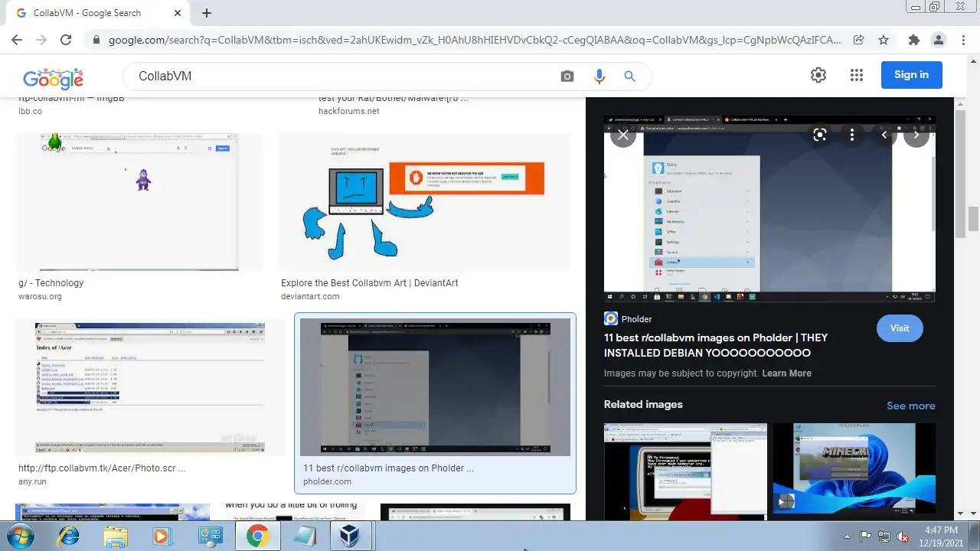Open VirtualBox from the taskbar
This screenshot has width=980, height=551.
(351, 536)
